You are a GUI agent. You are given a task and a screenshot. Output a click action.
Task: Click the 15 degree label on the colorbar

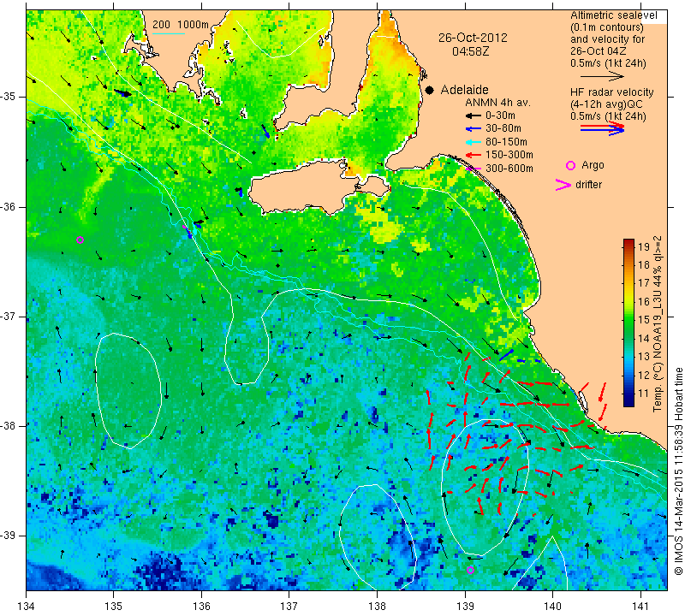(x=644, y=320)
